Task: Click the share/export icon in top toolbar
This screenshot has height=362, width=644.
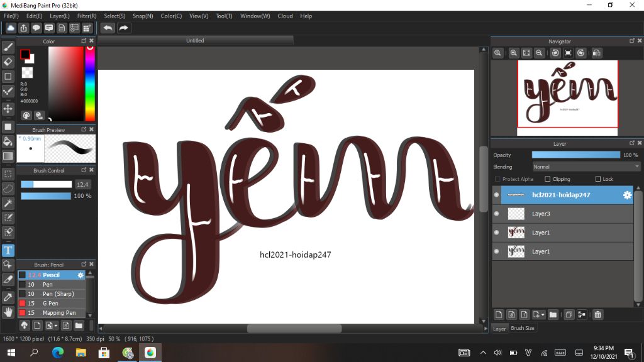Action: (x=23, y=28)
